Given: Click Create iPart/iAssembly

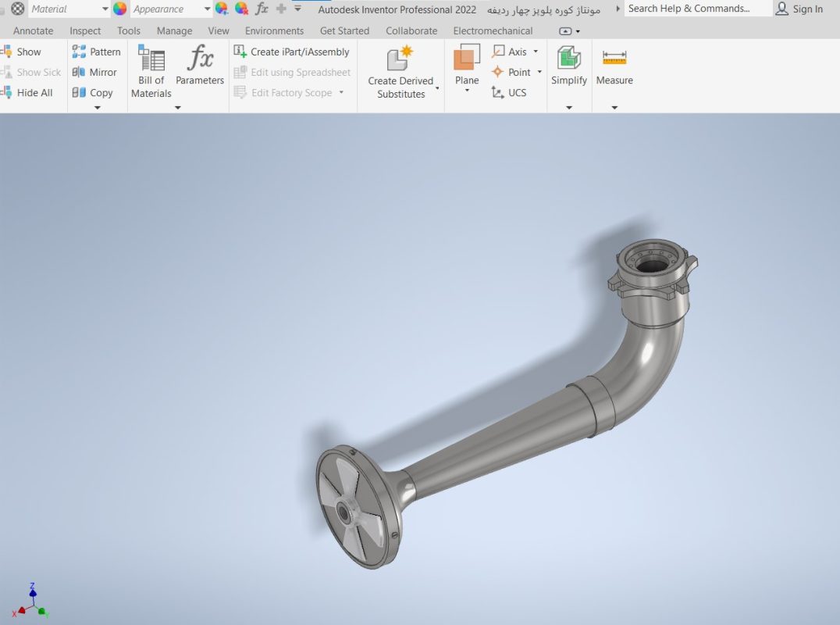Looking at the screenshot, I should point(292,52).
